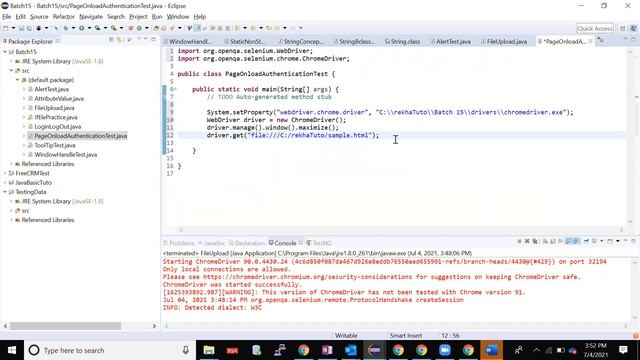
Task: Open Word from the taskbar
Action: tap(492, 350)
